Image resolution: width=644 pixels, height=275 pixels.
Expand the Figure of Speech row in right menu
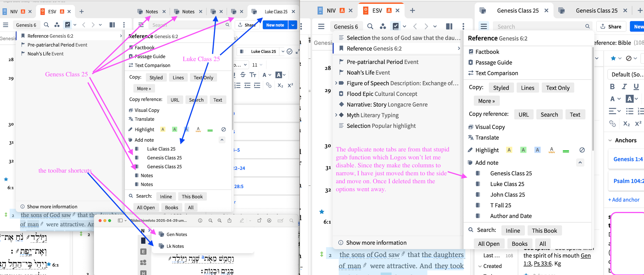336,83
